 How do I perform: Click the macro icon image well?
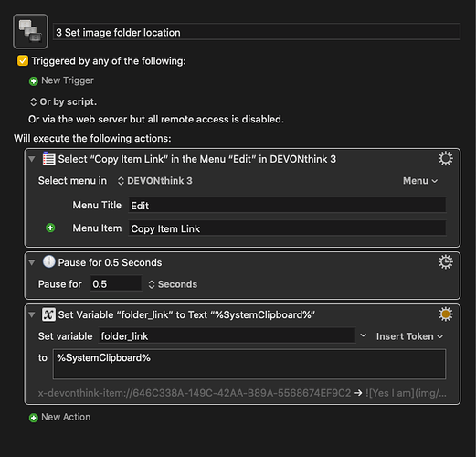30,31
